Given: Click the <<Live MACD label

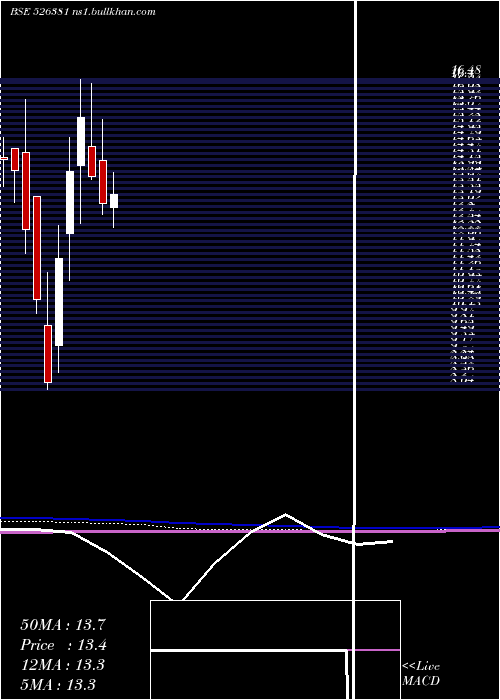Looking at the screenshot, I should (421, 674).
